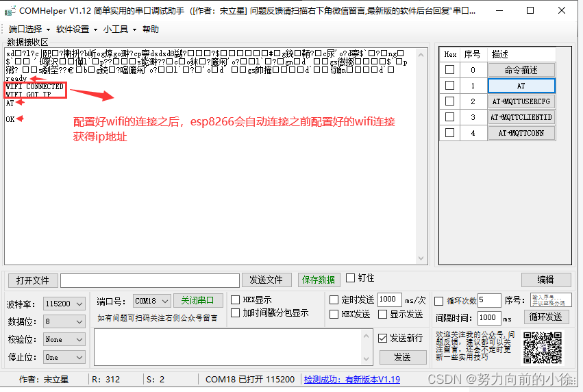Open the 小工具 menu
The width and height of the screenshot is (583, 392).
tap(120, 29)
